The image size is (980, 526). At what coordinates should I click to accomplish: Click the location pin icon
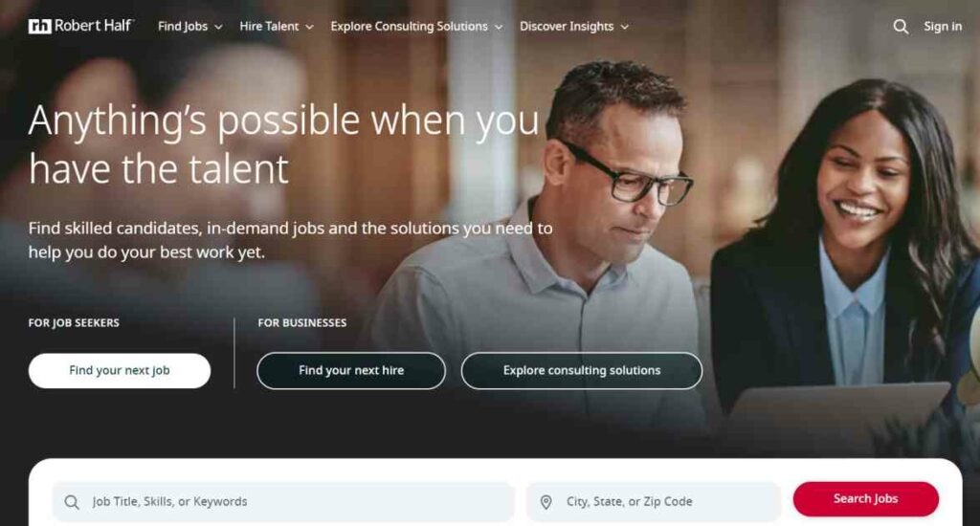coord(546,502)
